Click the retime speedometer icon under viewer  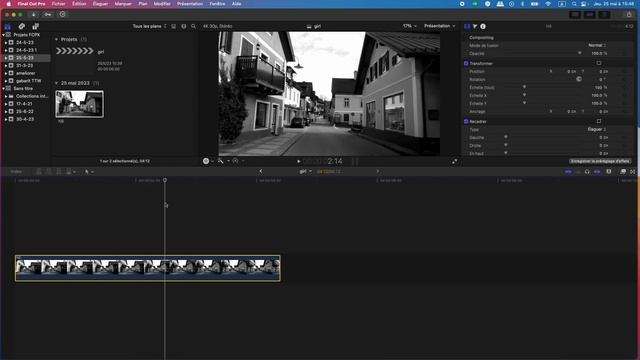point(236,161)
